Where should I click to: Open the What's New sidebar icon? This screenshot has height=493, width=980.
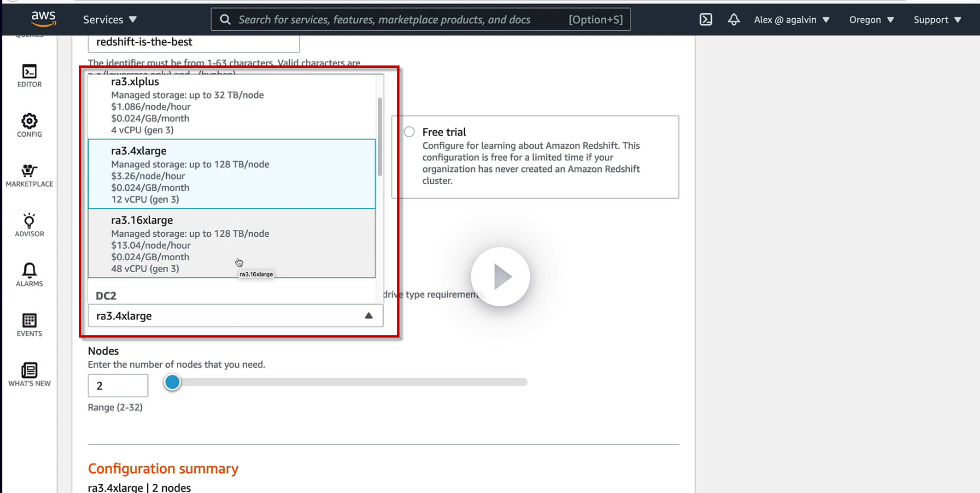click(x=30, y=375)
